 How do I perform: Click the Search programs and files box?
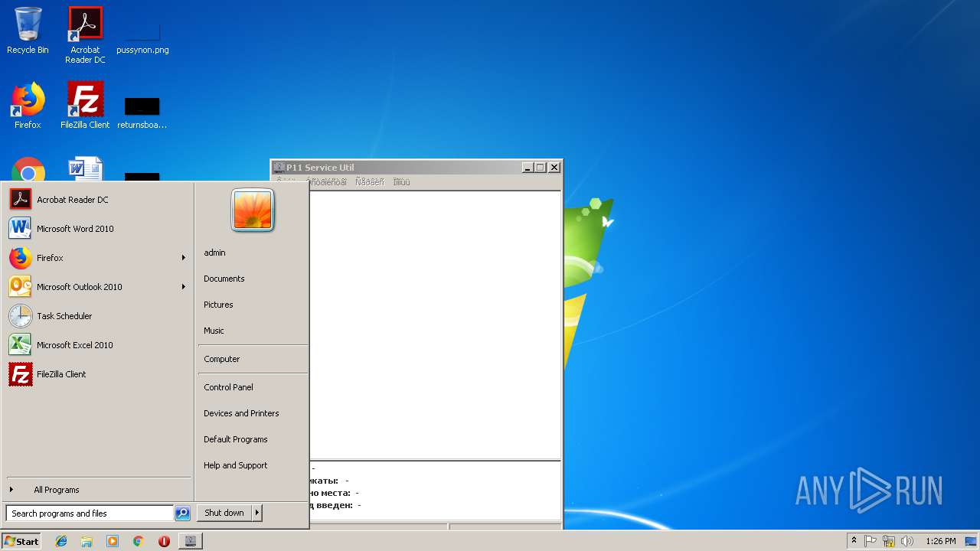coord(90,514)
